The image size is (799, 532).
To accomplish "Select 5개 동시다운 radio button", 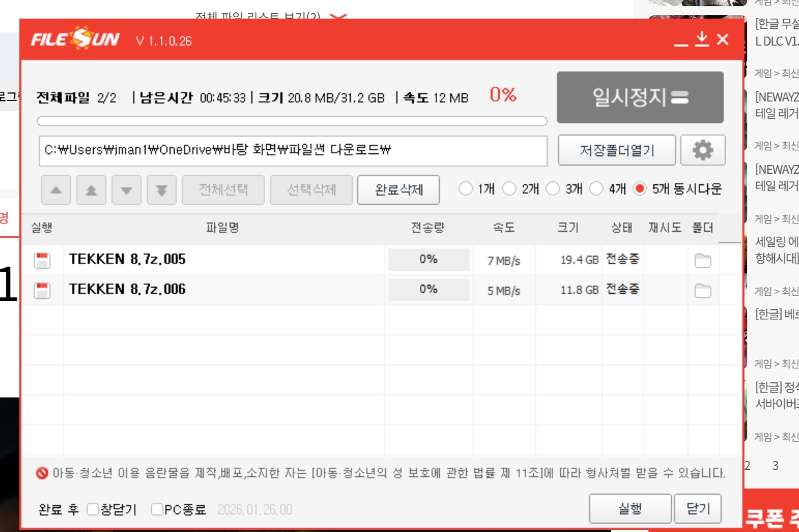I will click(639, 189).
